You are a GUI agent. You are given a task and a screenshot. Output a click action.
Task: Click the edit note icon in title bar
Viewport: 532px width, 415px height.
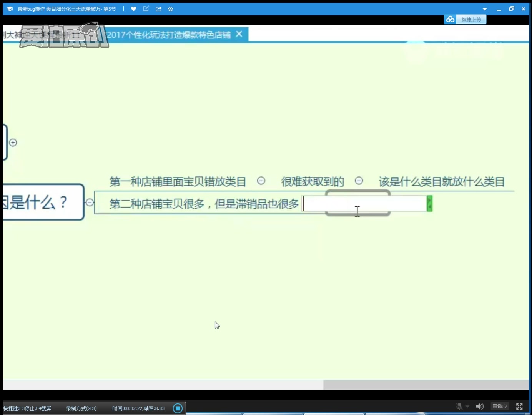click(x=146, y=8)
